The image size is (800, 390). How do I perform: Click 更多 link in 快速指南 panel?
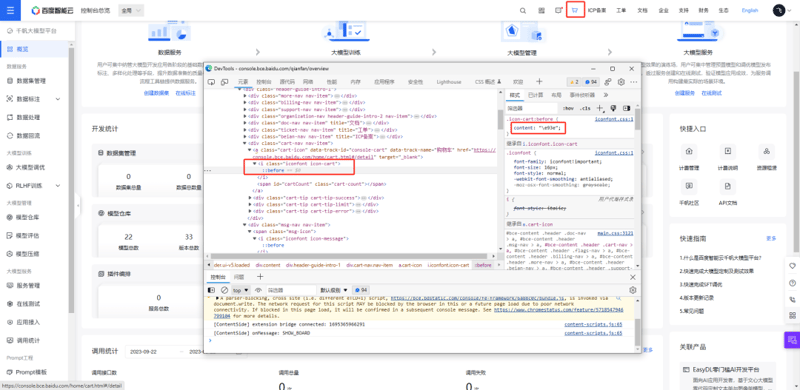pos(770,238)
